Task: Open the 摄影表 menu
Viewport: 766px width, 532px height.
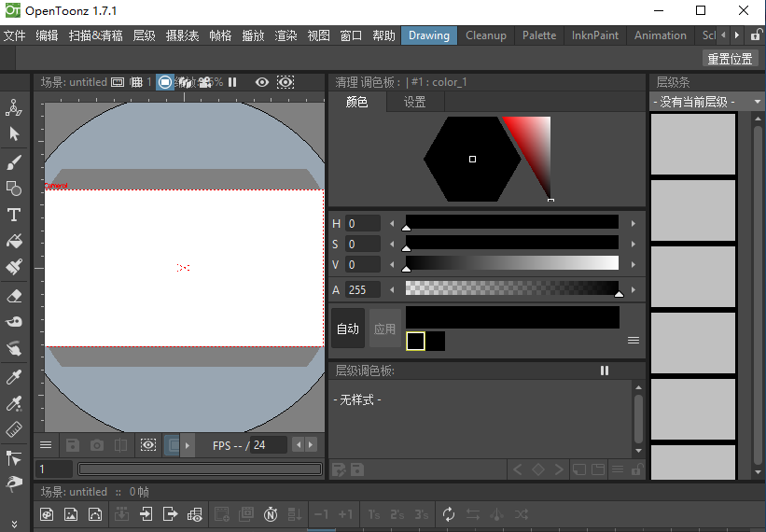Action: pos(182,35)
